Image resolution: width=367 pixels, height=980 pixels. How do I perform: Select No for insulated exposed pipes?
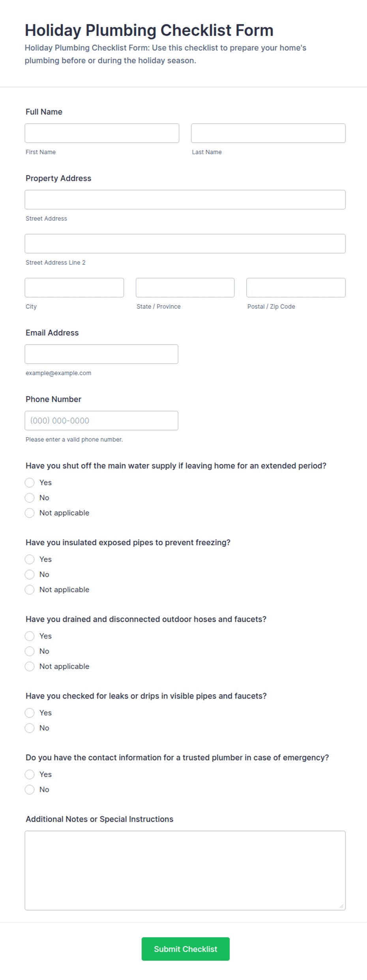(x=30, y=574)
